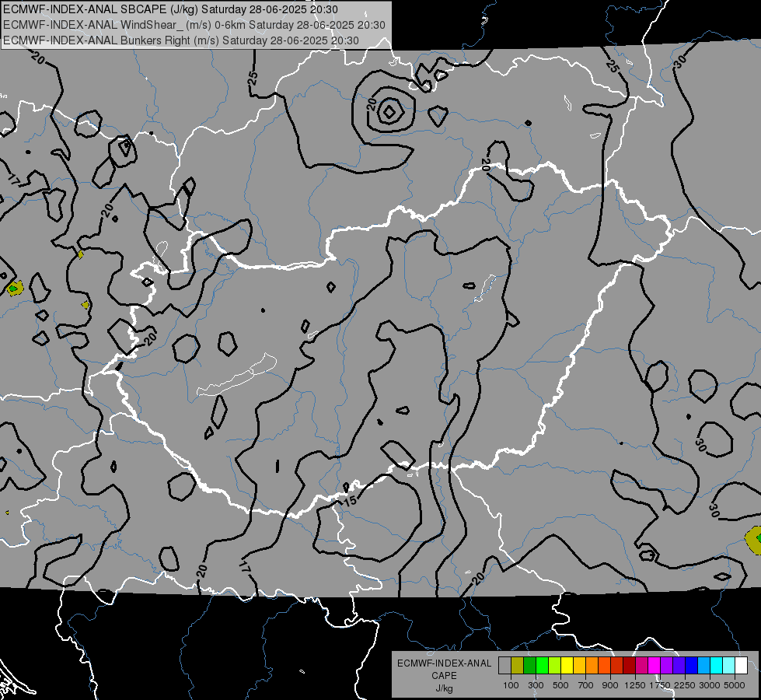Click the legend value 5000

(x=735, y=685)
